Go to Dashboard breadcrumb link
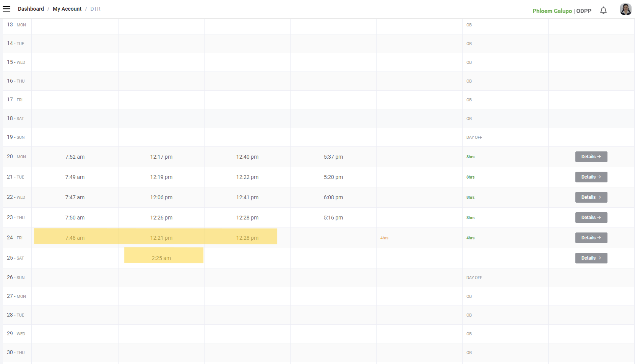Viewport: 635px width, 364px height. [31, 9]
